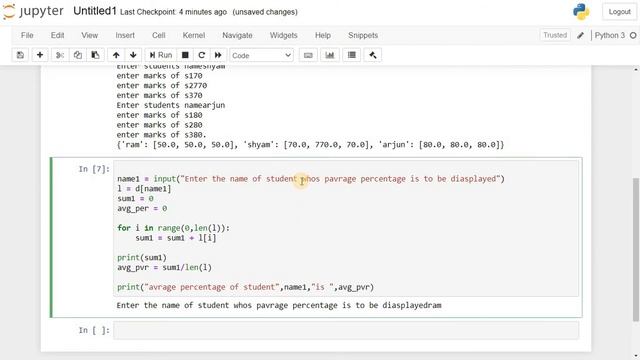
Task: Move selected cell down arrow
Action: (133, 55)
